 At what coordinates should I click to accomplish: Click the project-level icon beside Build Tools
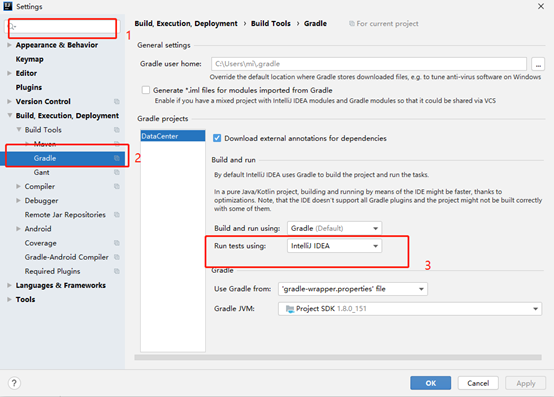pyautogui.click(x=117, y=130)
